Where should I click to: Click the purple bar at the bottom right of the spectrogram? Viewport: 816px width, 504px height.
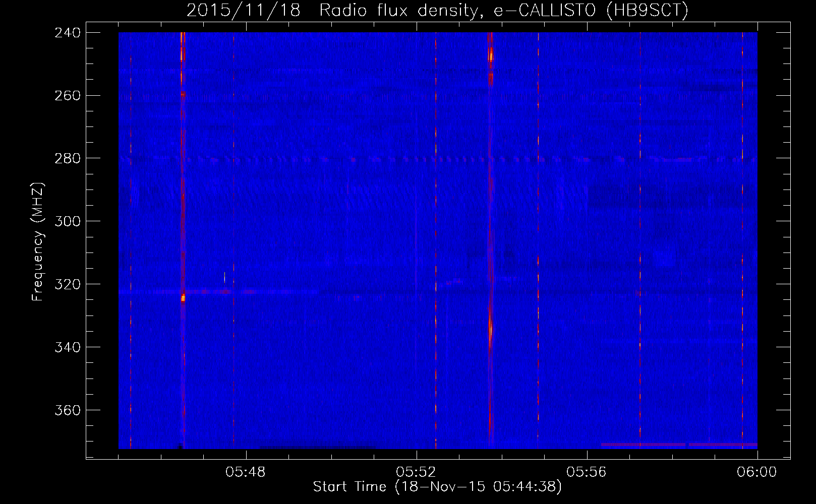tap(679, 445)
